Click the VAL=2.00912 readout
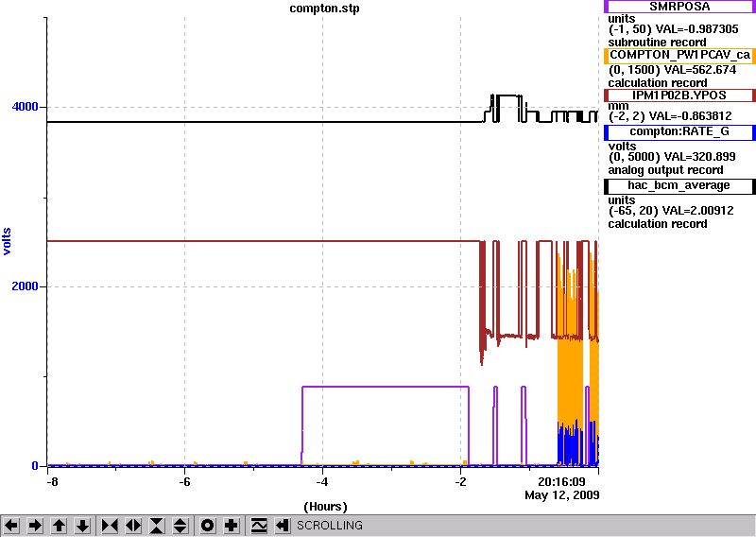The image size is (756, 537). 698,211
